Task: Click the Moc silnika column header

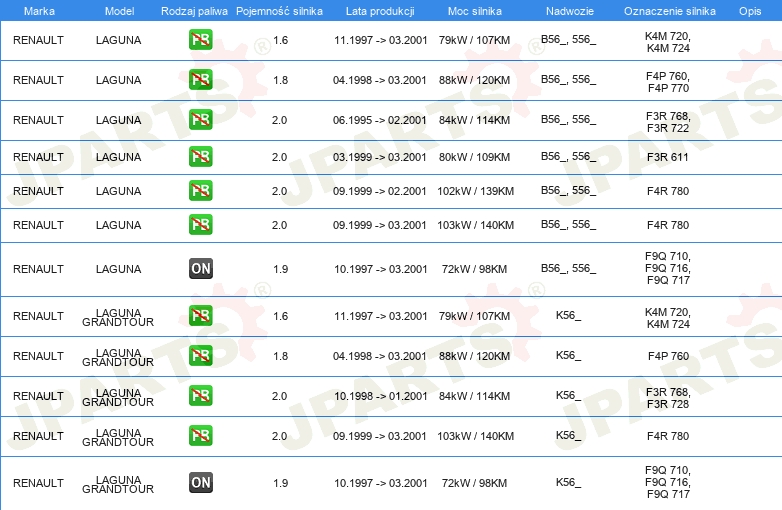Action: click(475, 11)
